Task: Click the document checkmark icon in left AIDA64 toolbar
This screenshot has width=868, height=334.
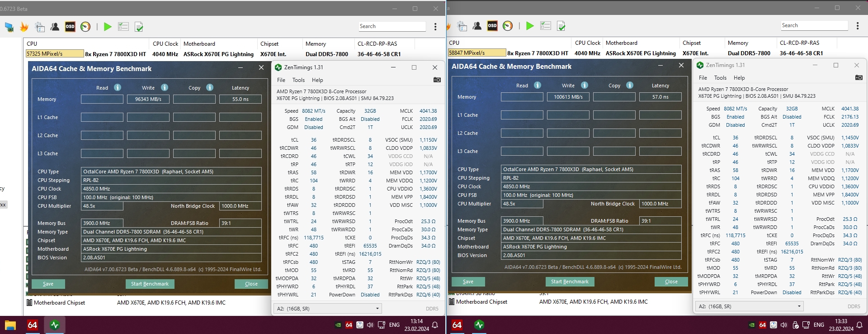Action: (139, 27)
